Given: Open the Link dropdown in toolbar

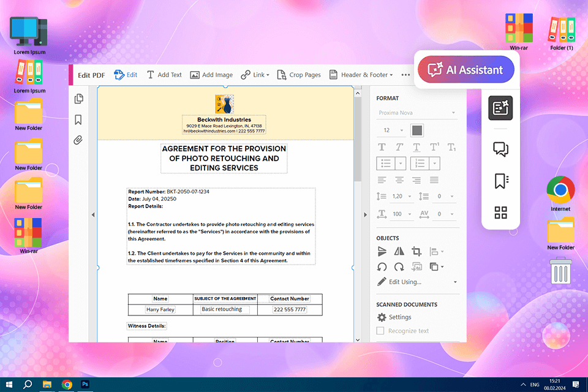Looking at the screenshot, I should click(x=255, y=75).
